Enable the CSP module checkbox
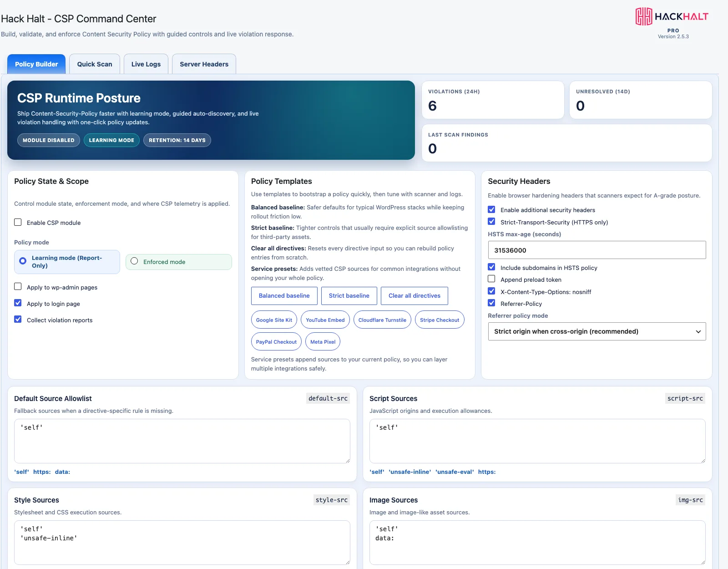Viewport: 728px width, 569px height. 18,222
